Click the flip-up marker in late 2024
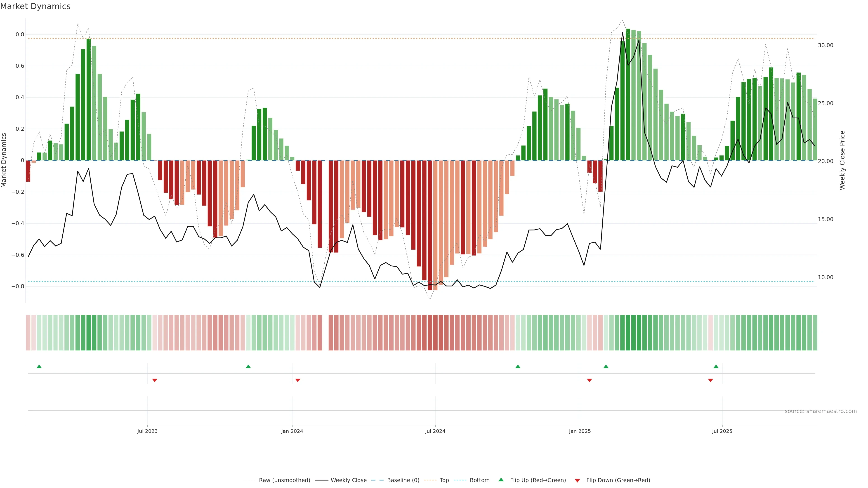The width and height of the screenshot is (868, 488). (x=518, y=366)
